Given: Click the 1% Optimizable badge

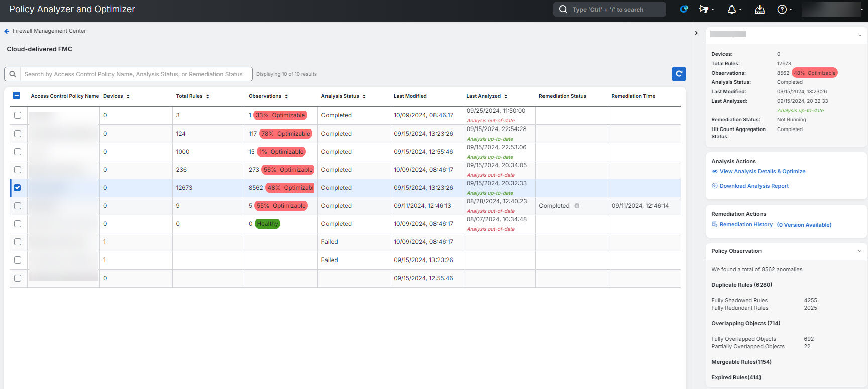Looking at the screenshot, I should [x=281, y=152].
